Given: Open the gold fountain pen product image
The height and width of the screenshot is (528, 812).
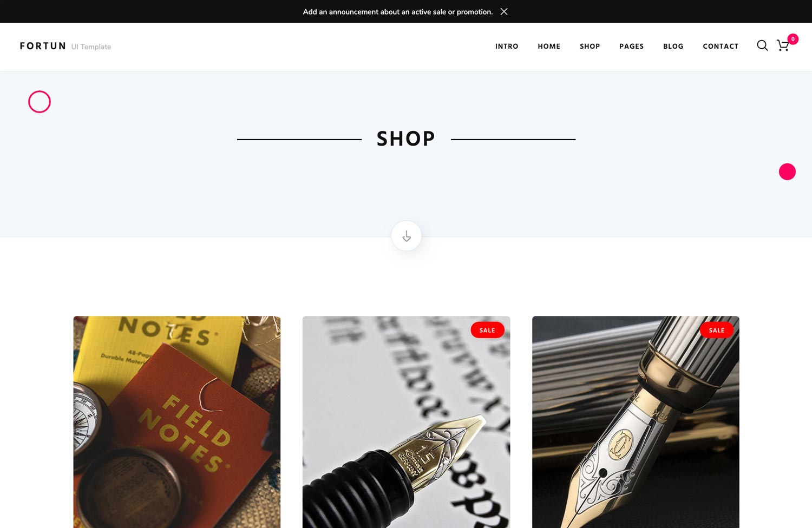Looking at the screenshot, I should [636, 422].
